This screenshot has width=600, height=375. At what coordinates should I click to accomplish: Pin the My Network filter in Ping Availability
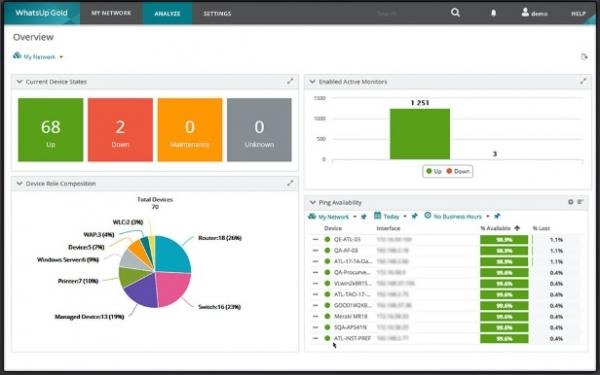(x=364, y=217)
